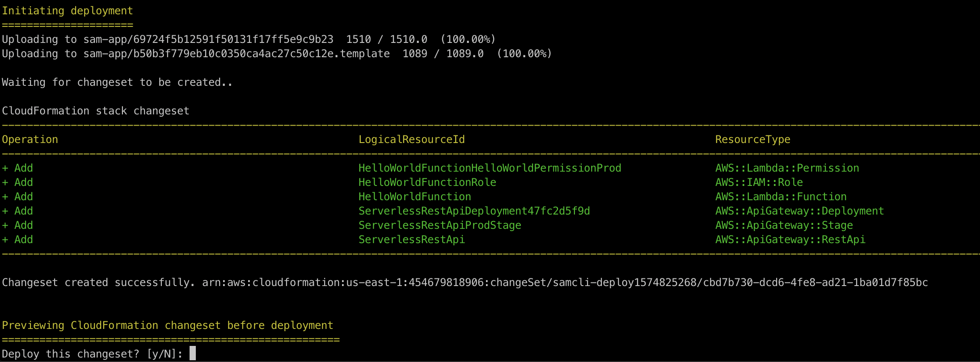
Task: Click the 'LogicalResourceId' column header
Action: coord(411,139)
